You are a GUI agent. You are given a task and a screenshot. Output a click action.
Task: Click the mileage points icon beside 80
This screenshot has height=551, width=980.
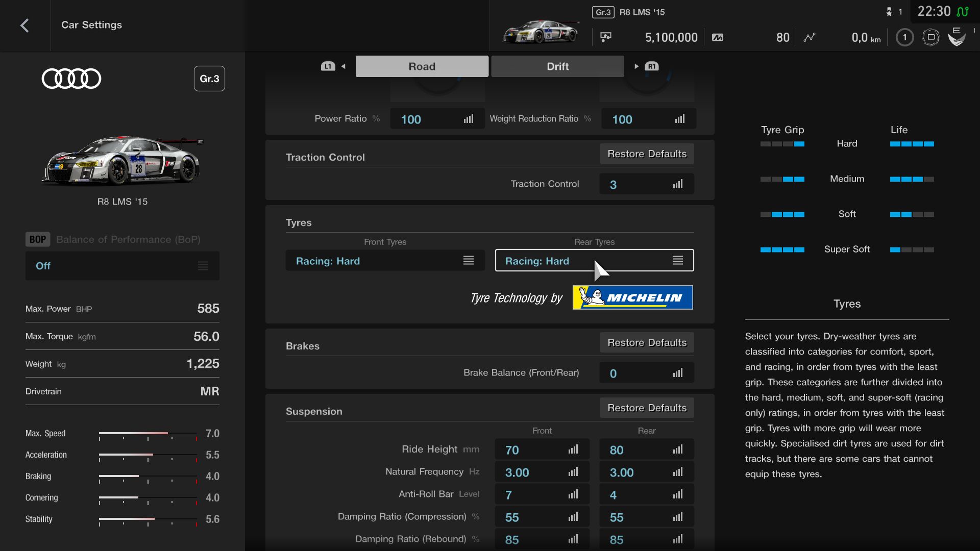click(x=718, y=37)
